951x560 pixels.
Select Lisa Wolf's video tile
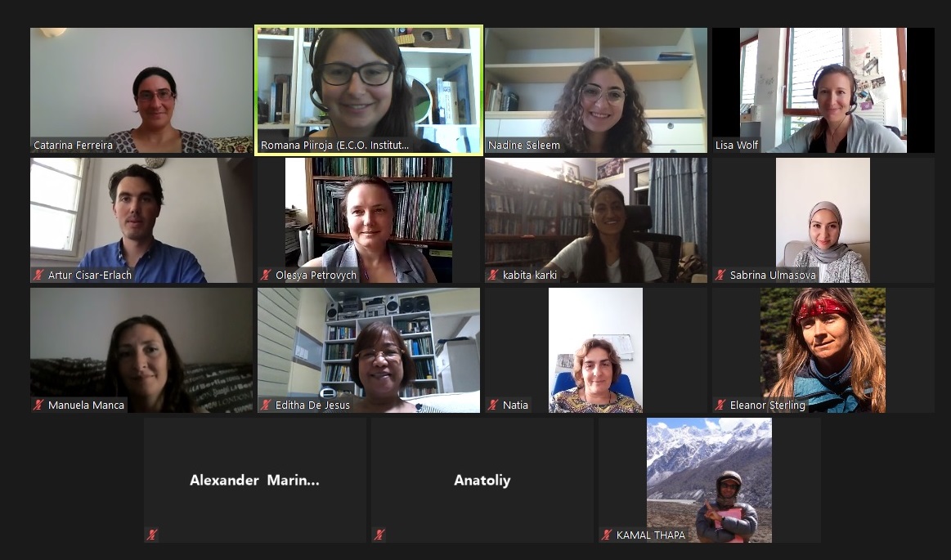(823, 90)
